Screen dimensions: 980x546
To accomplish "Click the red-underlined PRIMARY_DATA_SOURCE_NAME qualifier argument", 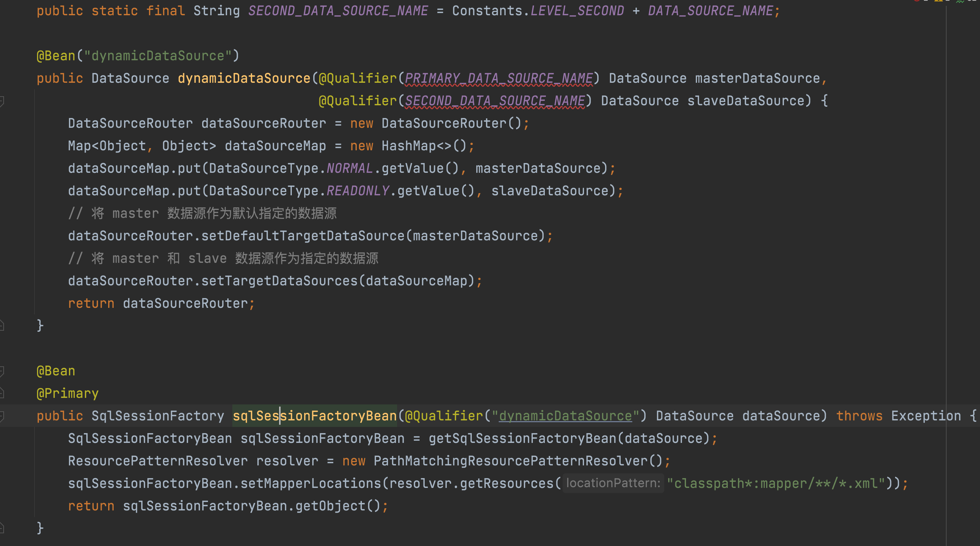I will [x=499, y=78].
